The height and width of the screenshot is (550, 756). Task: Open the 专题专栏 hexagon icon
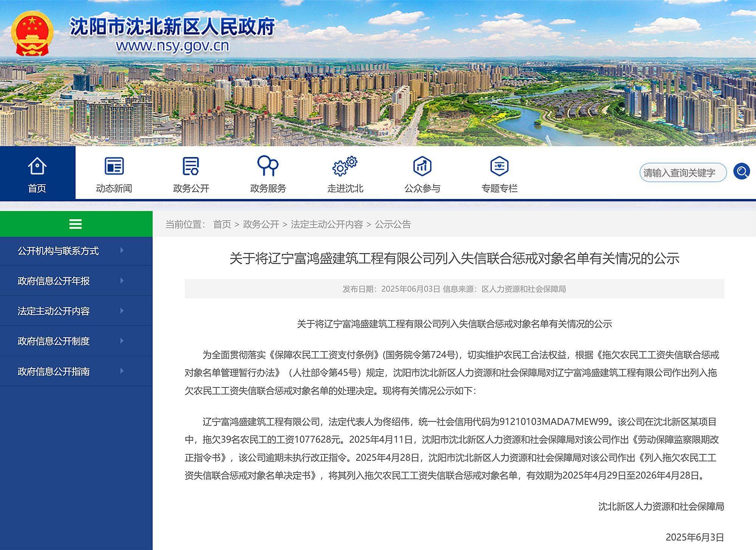click(x=499, y=166)
